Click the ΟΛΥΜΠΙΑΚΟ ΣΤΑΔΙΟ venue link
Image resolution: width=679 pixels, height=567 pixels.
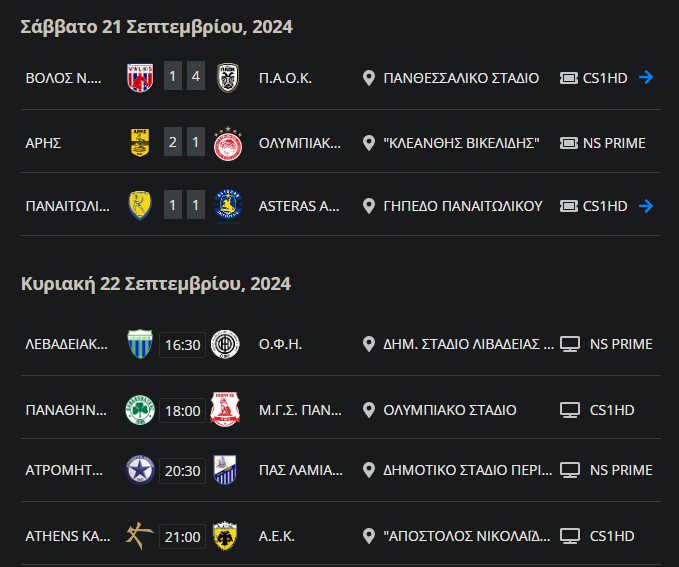pyautogui.click(x=450, y=409)
